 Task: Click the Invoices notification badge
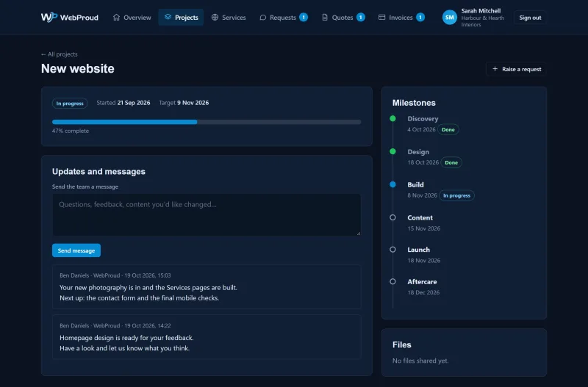420,17
